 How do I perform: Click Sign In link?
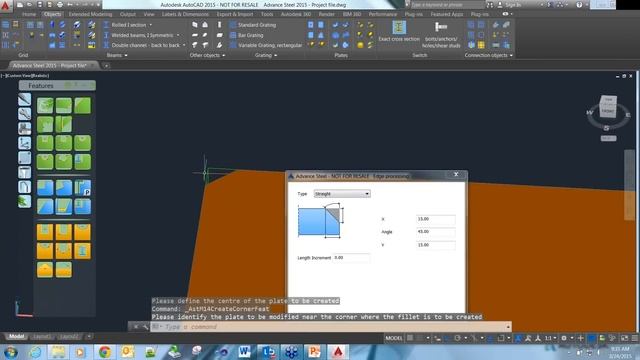[513, 5]
